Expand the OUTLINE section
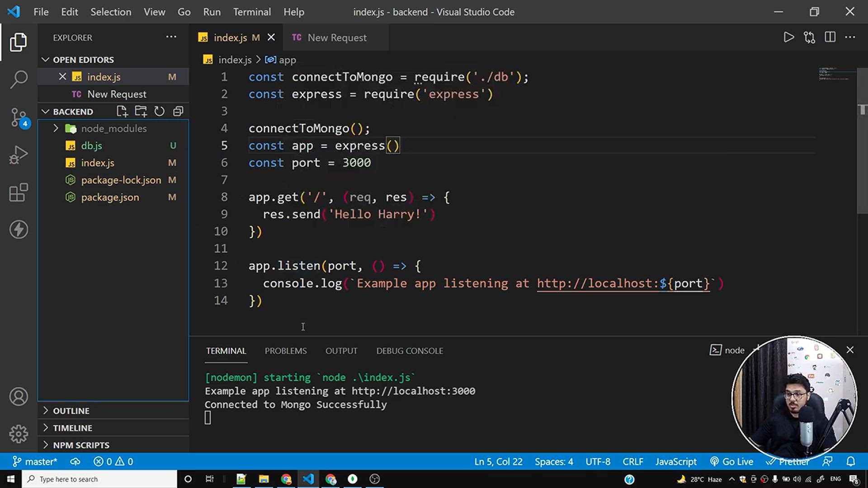The image size is (868, 488). 113,411
